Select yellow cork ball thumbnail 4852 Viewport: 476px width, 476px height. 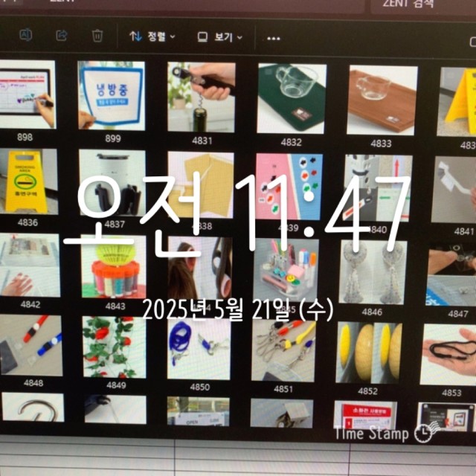(x=369, y=353)
